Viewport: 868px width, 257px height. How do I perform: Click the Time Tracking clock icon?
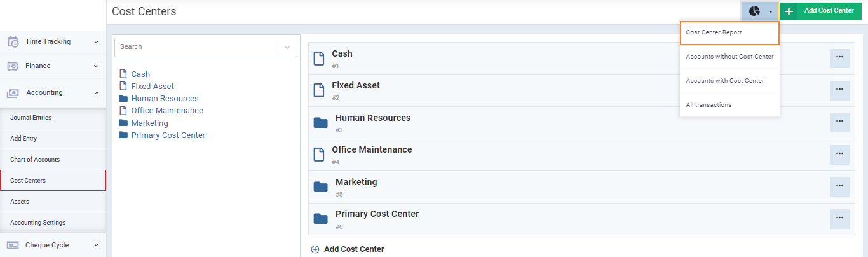[13, 42]
